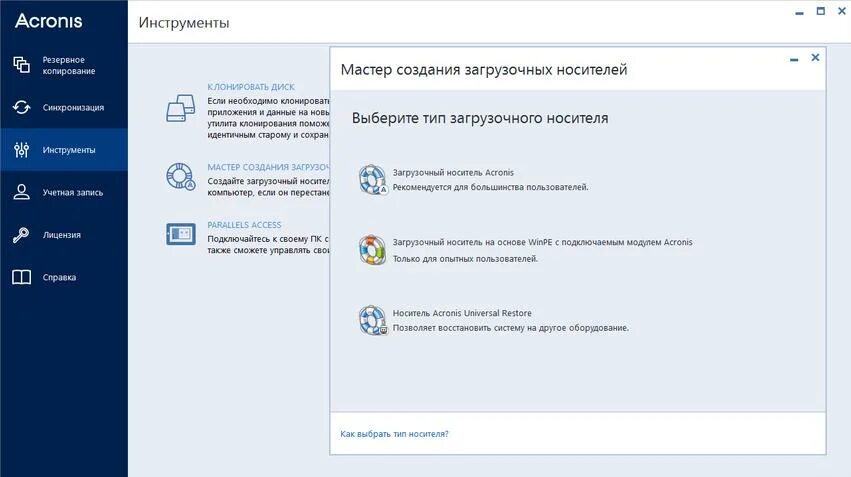Open Как выбрать тип носителя? help link

coord(394,434)
